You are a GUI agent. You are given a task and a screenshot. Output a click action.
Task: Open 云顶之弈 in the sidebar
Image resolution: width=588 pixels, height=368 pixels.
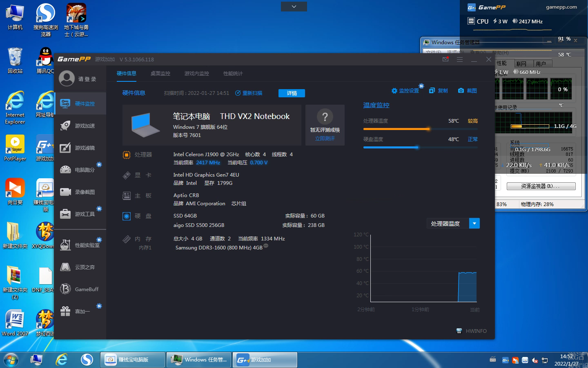[80, 267]
